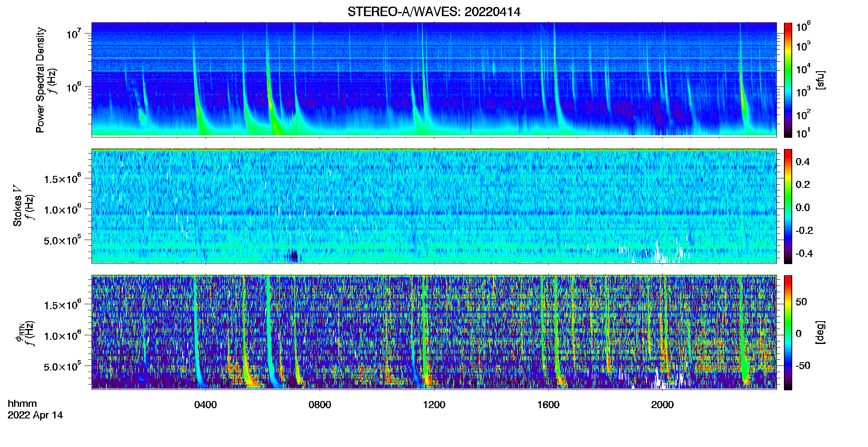Click the 0400 time tick label

pyautogui.click(x=205, y=405)
